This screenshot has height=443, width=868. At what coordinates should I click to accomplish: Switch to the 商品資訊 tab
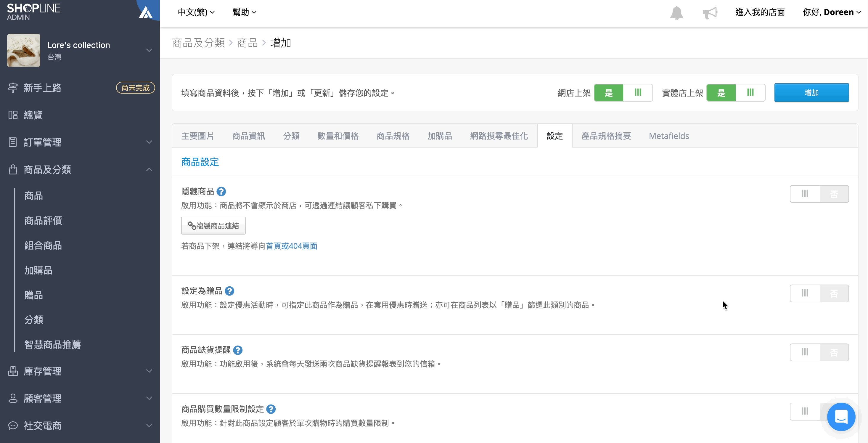click(248, 136)
